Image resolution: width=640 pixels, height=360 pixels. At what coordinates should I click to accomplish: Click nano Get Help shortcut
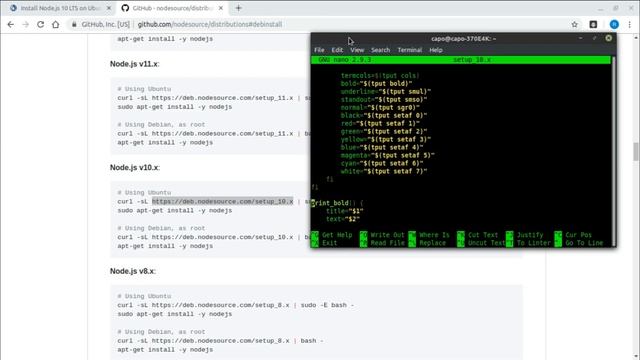click(332, 235)
